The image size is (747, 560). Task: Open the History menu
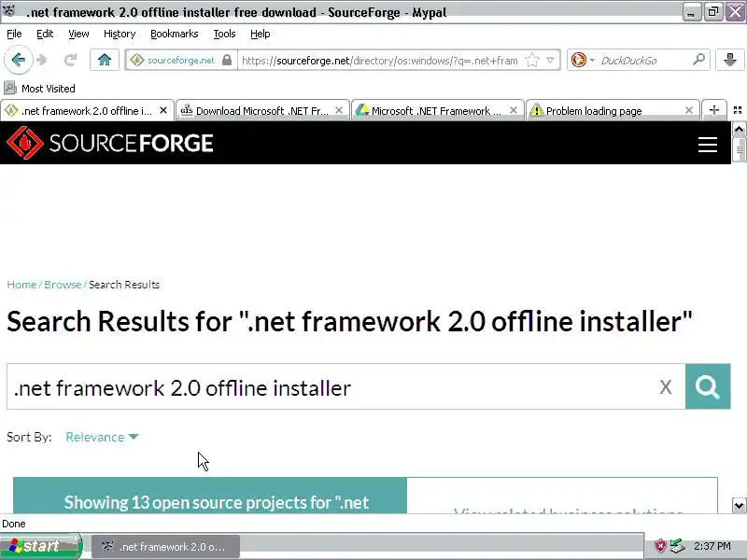tap(120, 34)
